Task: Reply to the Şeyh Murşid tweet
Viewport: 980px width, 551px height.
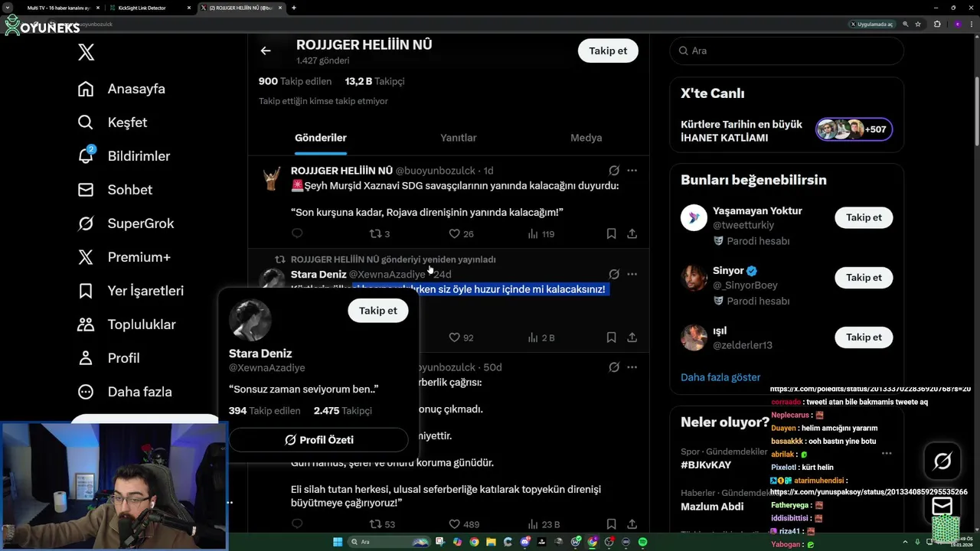Action: (x=297, y=233)
